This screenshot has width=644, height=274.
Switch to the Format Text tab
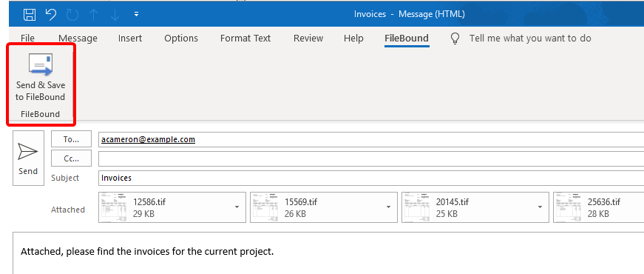(x=245, y=39)
